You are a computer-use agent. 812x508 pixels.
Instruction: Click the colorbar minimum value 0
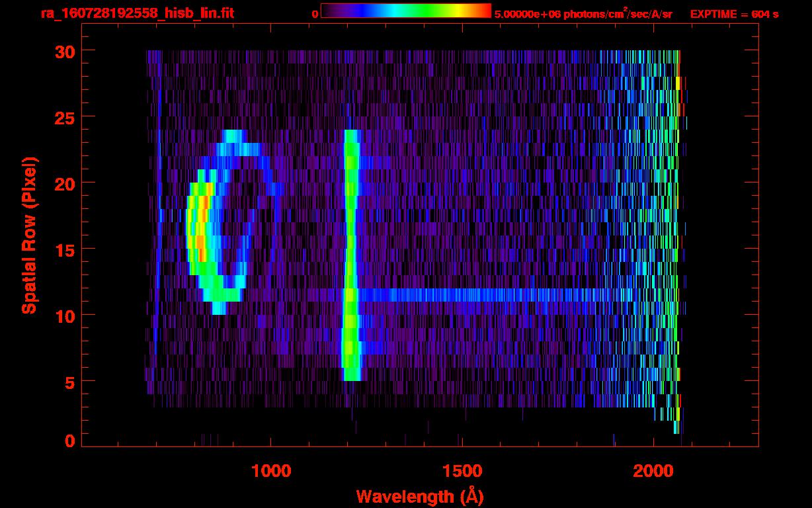[x=315, y=14]
